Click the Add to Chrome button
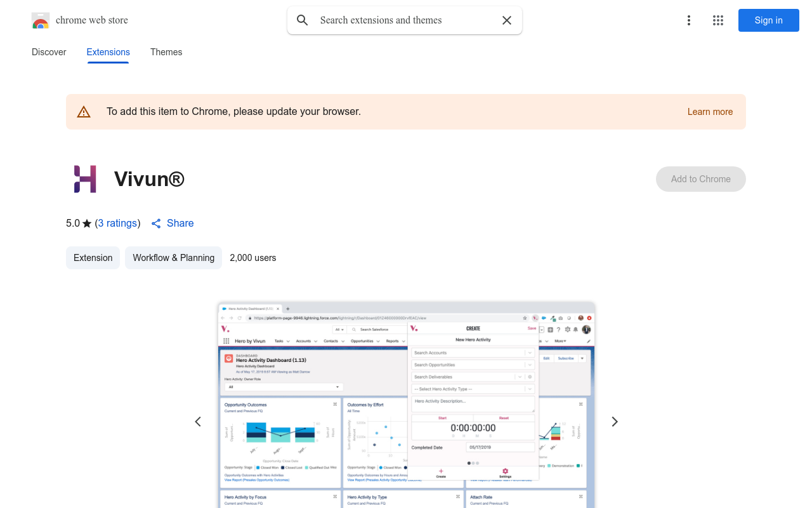The height and width of the screenshot is (508, 812). coord(701,179)
